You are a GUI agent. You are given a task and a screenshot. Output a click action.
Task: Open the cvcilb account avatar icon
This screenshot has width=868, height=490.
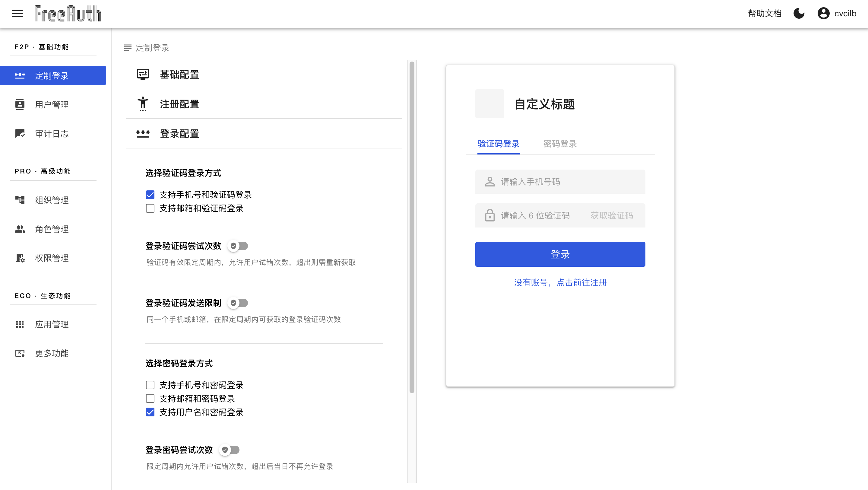tap(824, 14)
